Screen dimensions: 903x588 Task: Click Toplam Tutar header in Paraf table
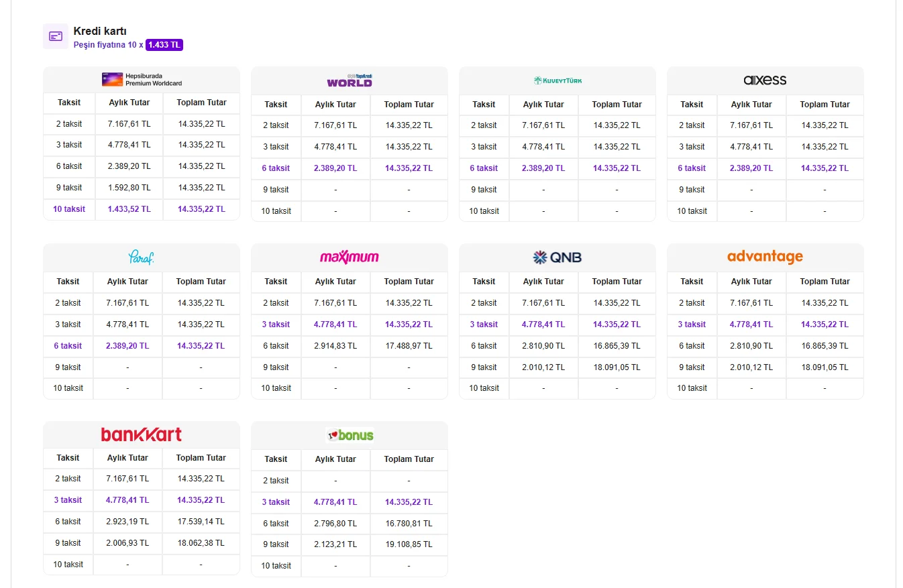coord(201,282)
